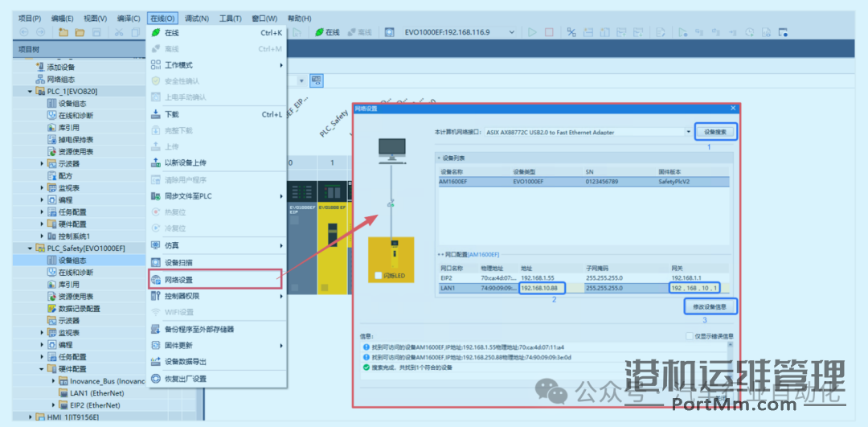Collapse the PLC_1[EVO820] tree node
This screenshot has height=427, width=868.
(30, 91)
